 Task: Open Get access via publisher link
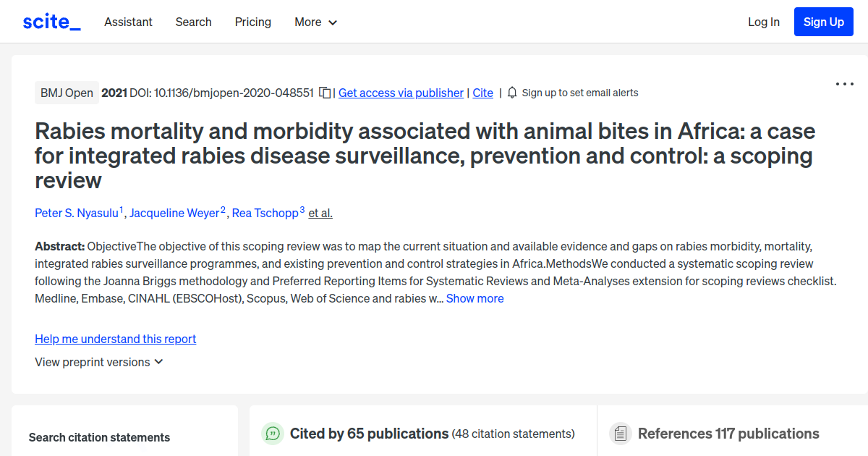pyautogui.click(x=401, y=93)
